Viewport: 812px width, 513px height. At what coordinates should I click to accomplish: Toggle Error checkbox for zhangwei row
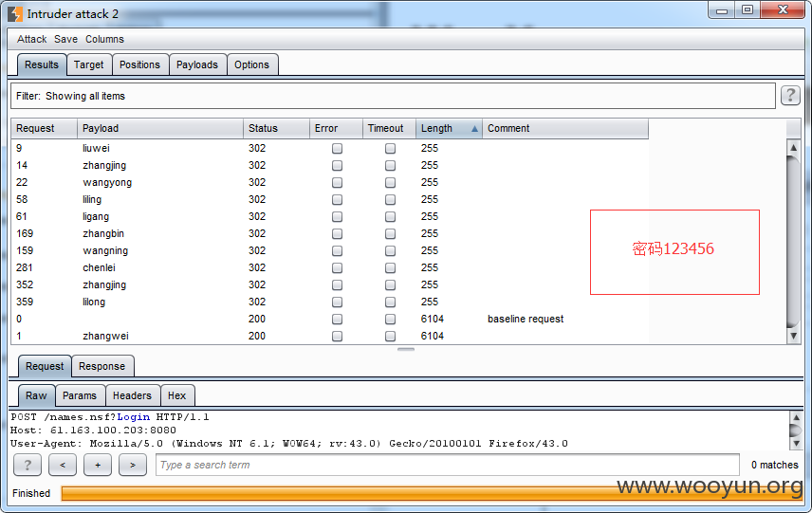[337, 337]
